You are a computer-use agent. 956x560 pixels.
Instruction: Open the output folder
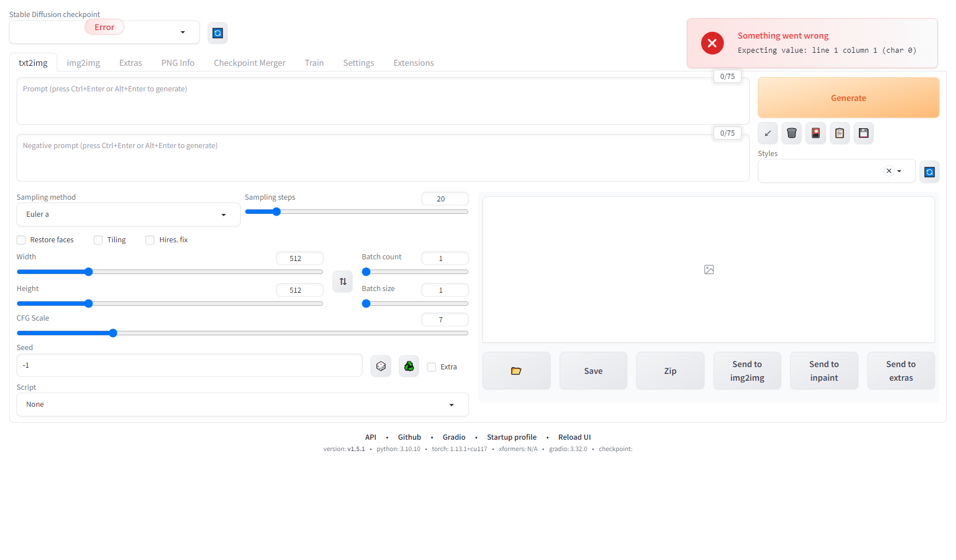pyautogui.click(x=516, y=371)
